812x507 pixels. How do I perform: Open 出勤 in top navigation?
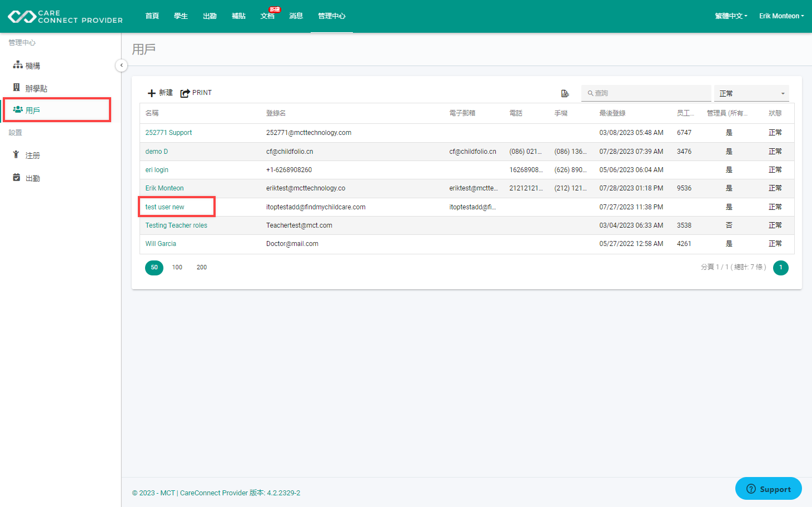(x=210, y=16)
